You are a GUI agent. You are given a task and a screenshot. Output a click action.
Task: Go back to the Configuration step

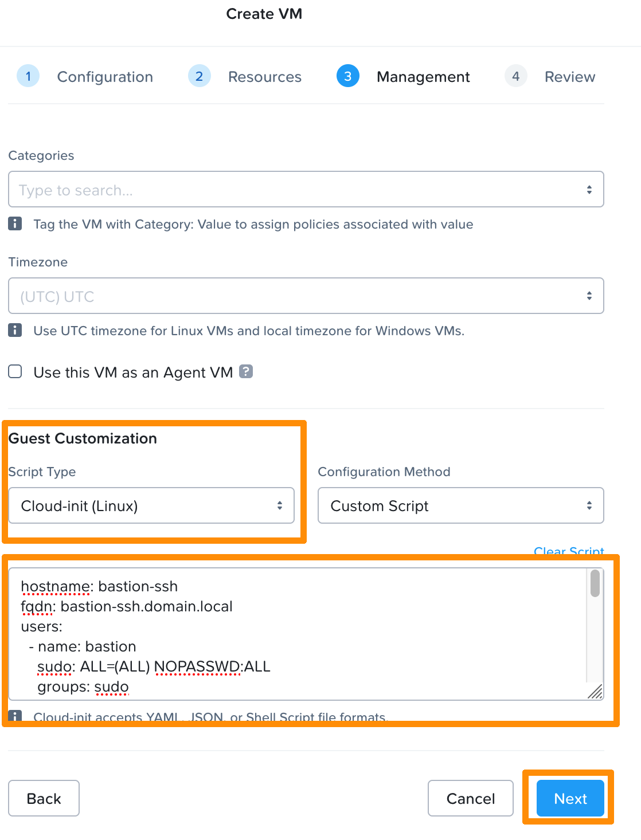click(x=105, y=76)
